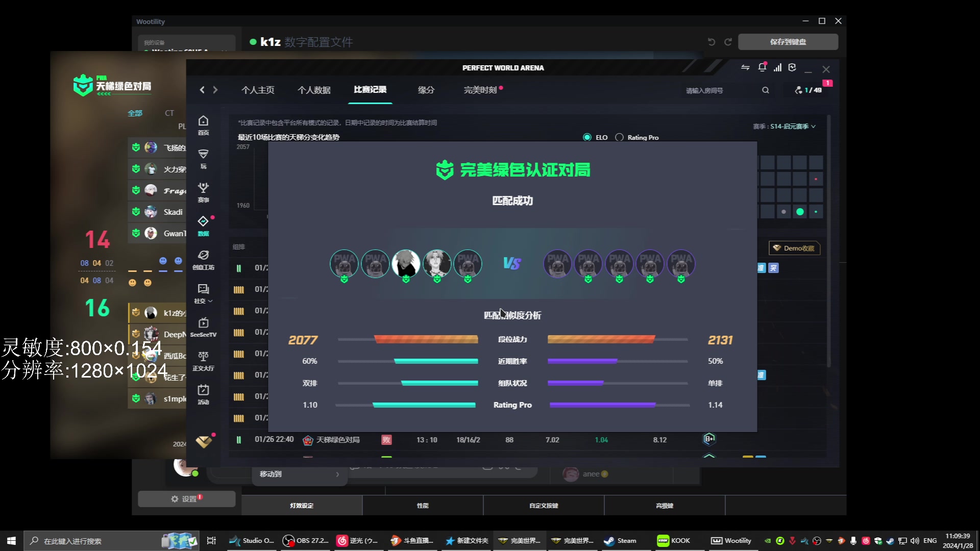Select the 比赛记录 tab
Viewport: 980px width, 551px height.
(370, 90)
